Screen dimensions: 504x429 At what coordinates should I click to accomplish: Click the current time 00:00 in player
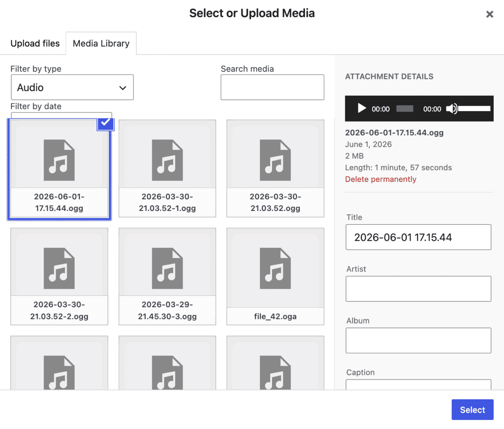click(x=380, y=109)
